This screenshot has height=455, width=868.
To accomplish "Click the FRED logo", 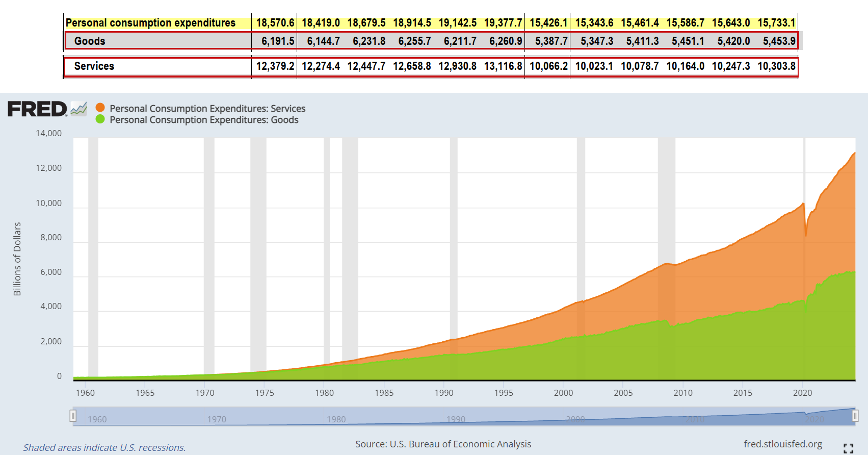I will pyautogui.click(x=37, y=109).
